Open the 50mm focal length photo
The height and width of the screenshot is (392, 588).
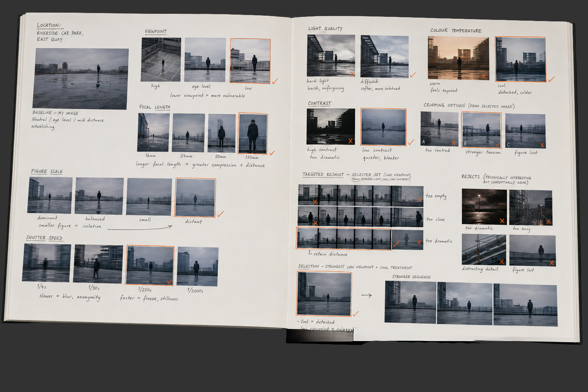[x=222, y=133]
